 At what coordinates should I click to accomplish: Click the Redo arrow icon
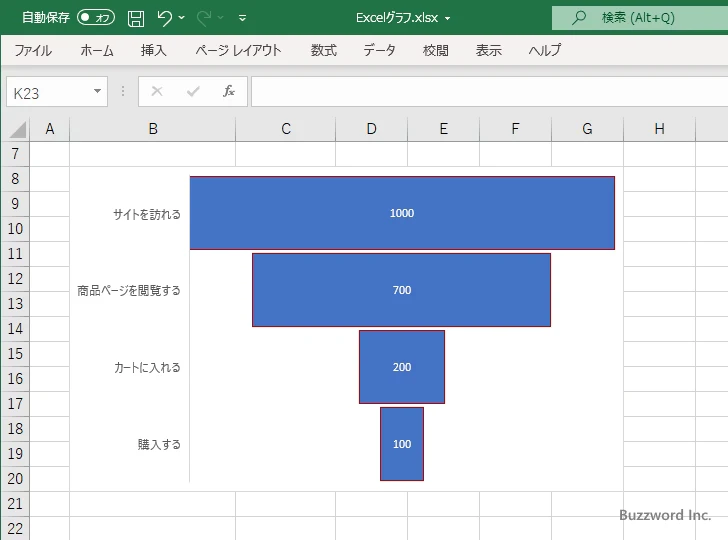pos(204,18)
